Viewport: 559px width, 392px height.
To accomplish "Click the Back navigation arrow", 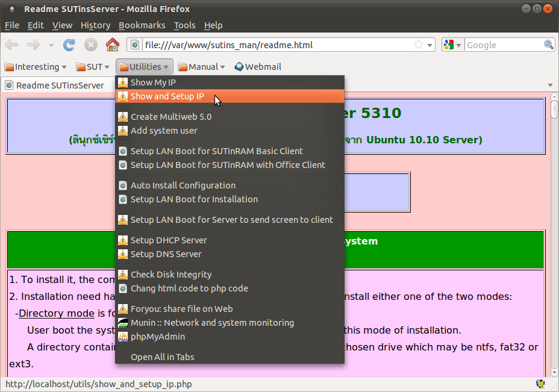I will point(12,45).
